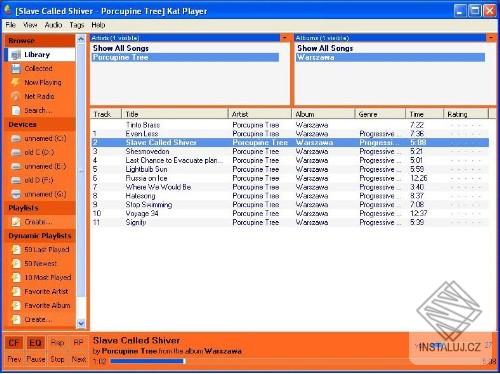Click the Kat Player title bar icon

[x=8, y=10]
